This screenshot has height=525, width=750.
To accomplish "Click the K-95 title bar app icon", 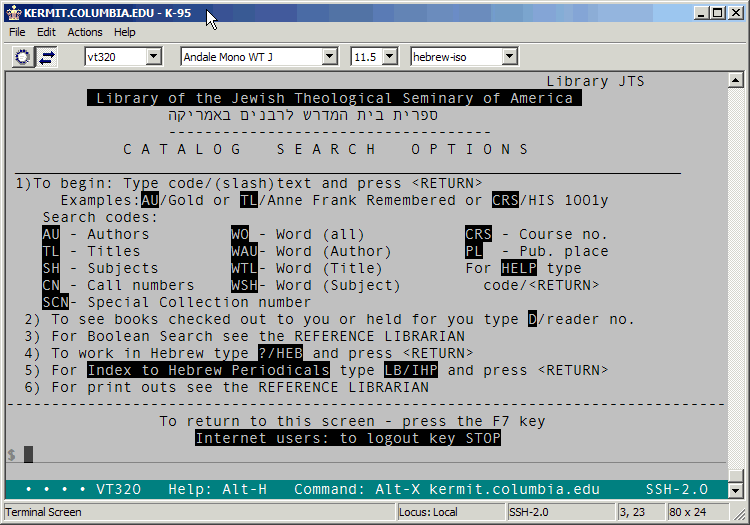I will coord(12,12).
